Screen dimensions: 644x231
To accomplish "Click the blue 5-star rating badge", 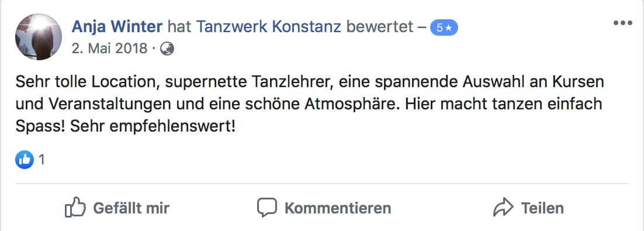I will click(x=444, y=28).
